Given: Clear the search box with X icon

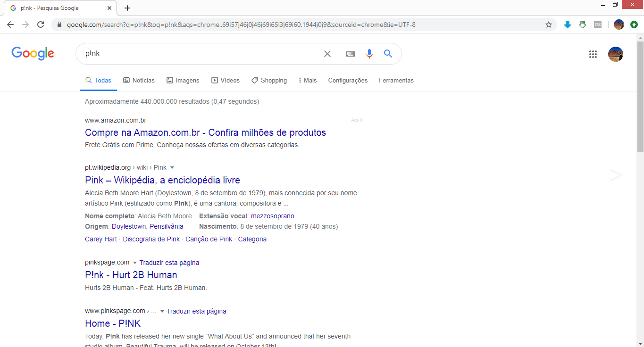Looking at the screenshot, I should coord(327,54).
